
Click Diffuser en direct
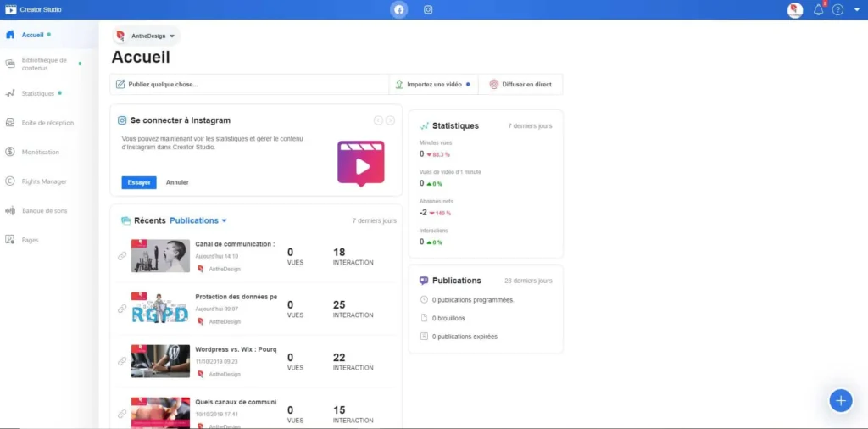pos(520,85)
